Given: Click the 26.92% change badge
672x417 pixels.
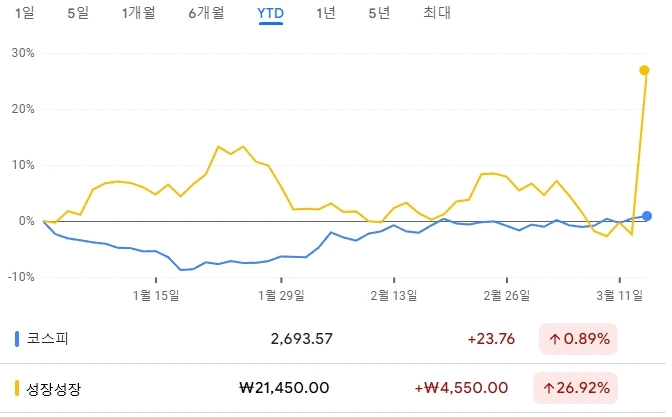Looking at the screenshot, I should point(575,388).
